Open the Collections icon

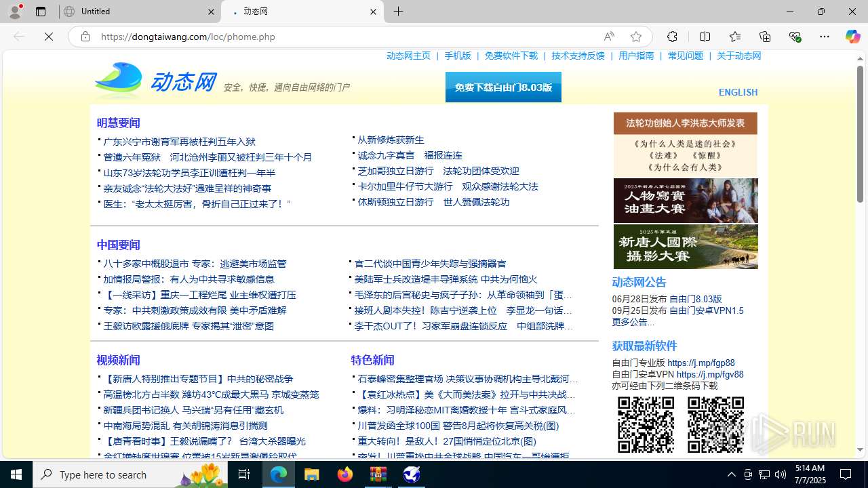click(765, 37)
